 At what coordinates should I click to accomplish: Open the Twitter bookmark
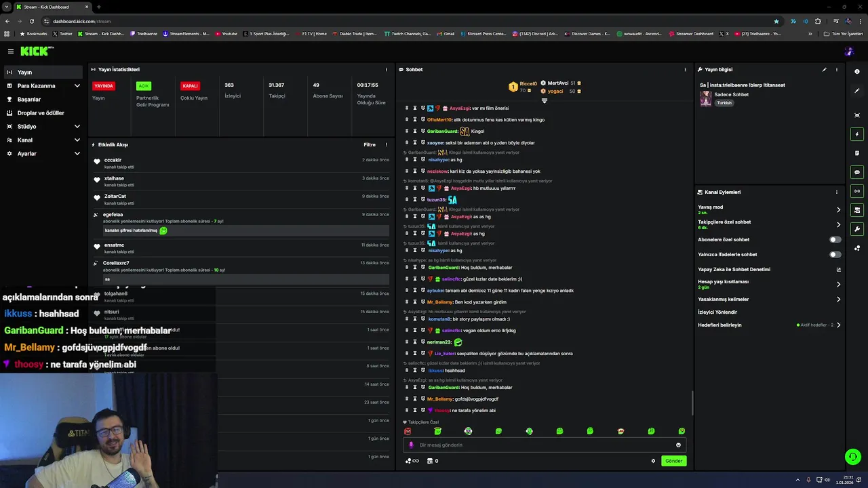tap(62, 33)
